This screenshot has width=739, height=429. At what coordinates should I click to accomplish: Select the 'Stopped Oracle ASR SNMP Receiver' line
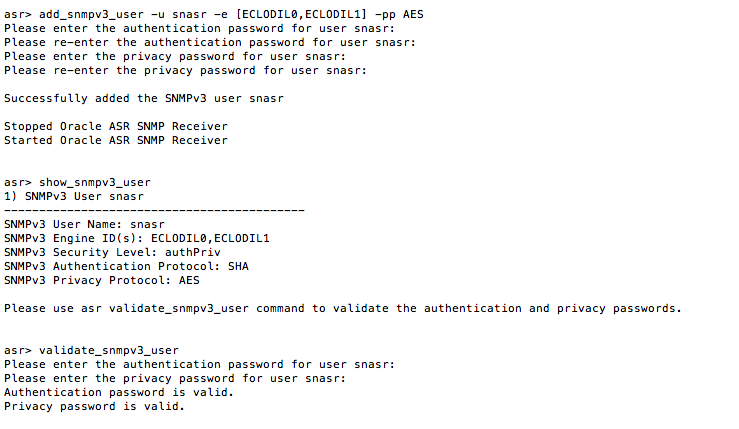tap(116, 126)
